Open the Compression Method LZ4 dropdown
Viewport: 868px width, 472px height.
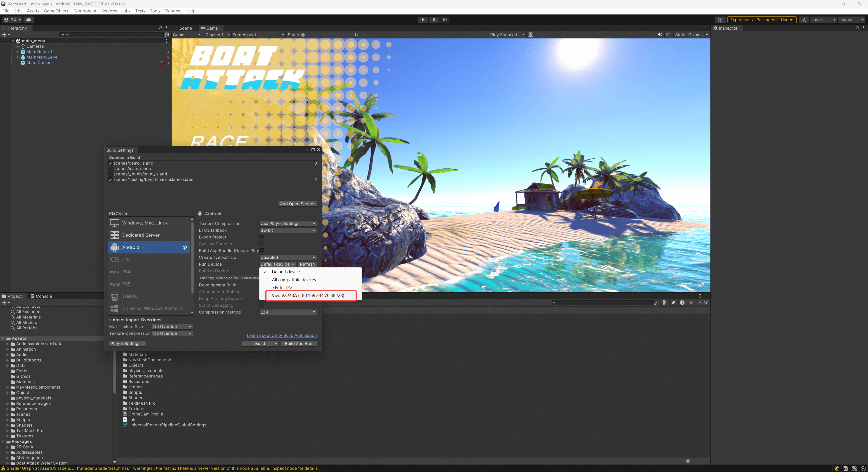288,312
